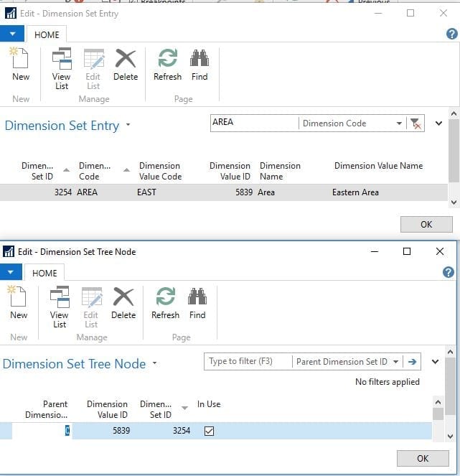
Task: Click New icon in Dimension Set Entry window
Action: click(x=21, y=65)
